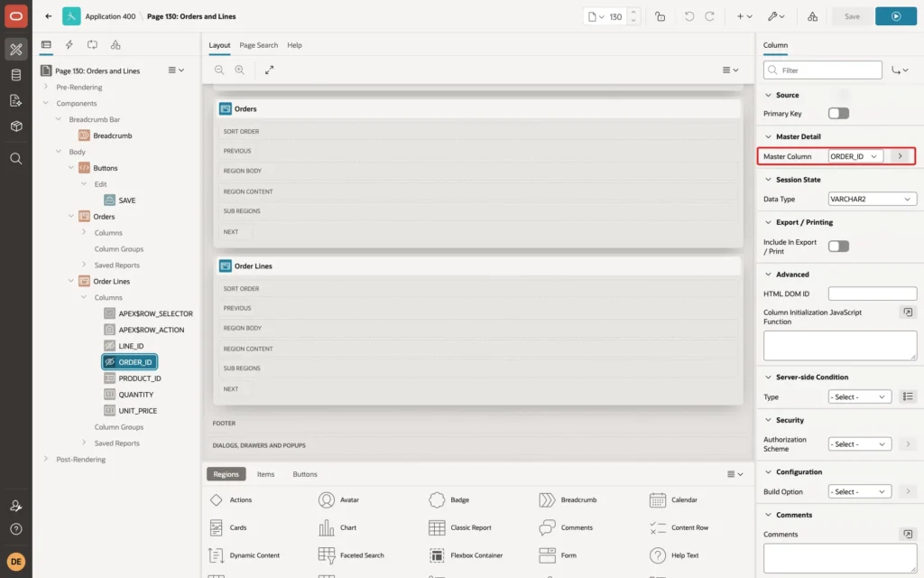The height and width of the screenshot is (578, 924).
Task: Click the search magnifier in left sidebar
Action: [x=16, y=159]
